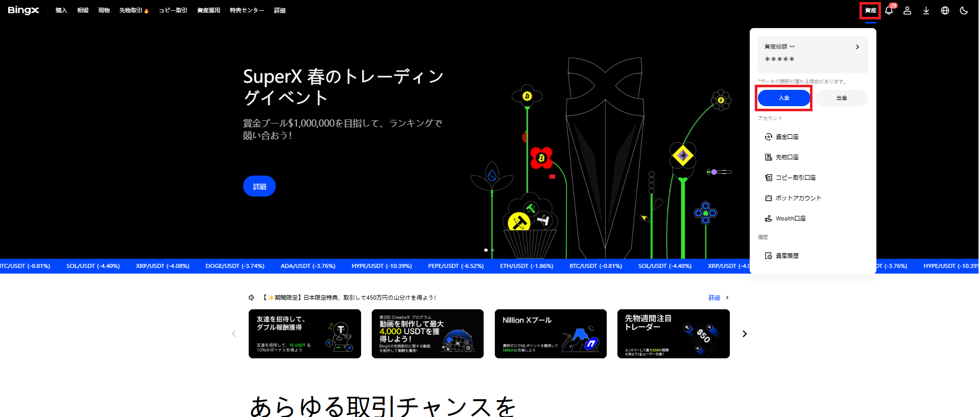This screenshot has width=980, height=417.
Task: Click the blue 入金 deposit button
Action: [784, 98]
